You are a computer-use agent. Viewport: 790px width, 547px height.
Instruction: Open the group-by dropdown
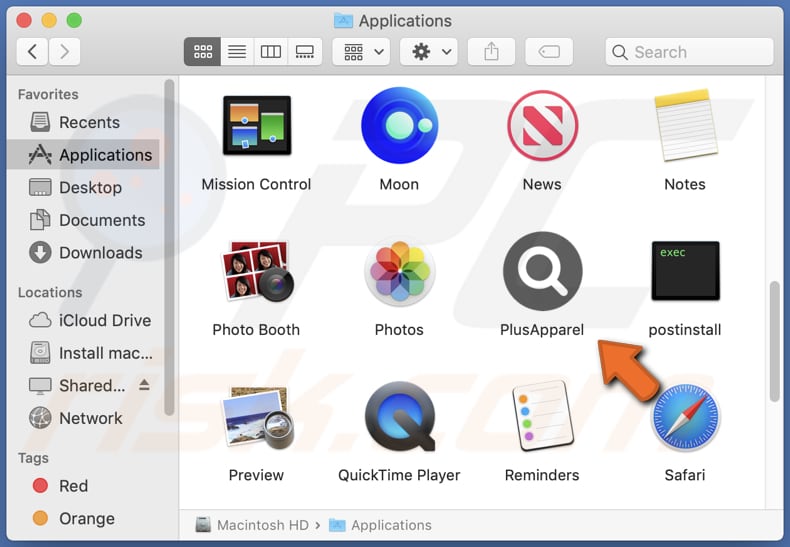pos(361,51)
